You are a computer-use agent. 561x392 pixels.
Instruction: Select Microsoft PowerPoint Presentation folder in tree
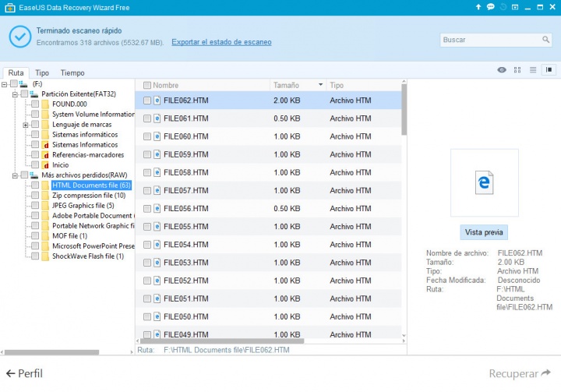93,246
